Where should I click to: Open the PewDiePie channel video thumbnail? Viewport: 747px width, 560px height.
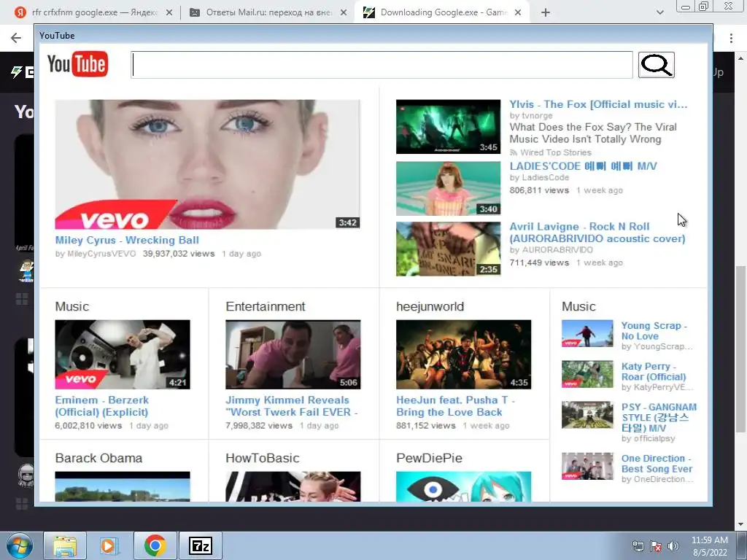point(463,486)
